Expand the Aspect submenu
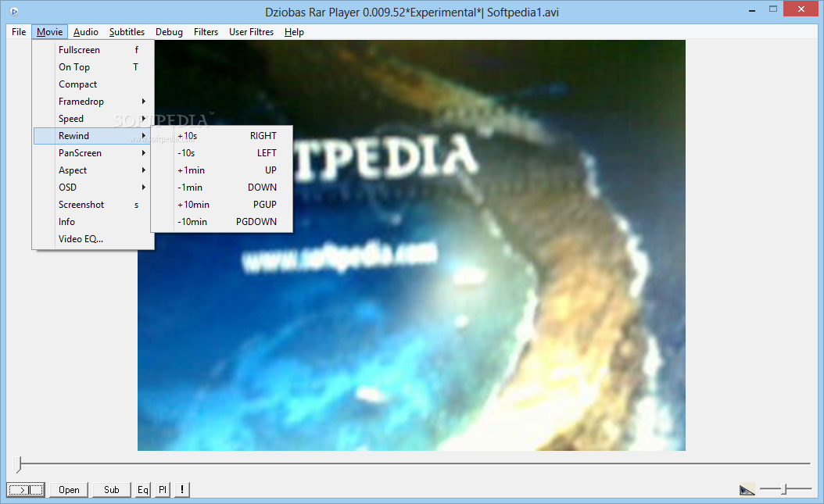This screenshot has height=504, width=824. click(x=94, y=170)
